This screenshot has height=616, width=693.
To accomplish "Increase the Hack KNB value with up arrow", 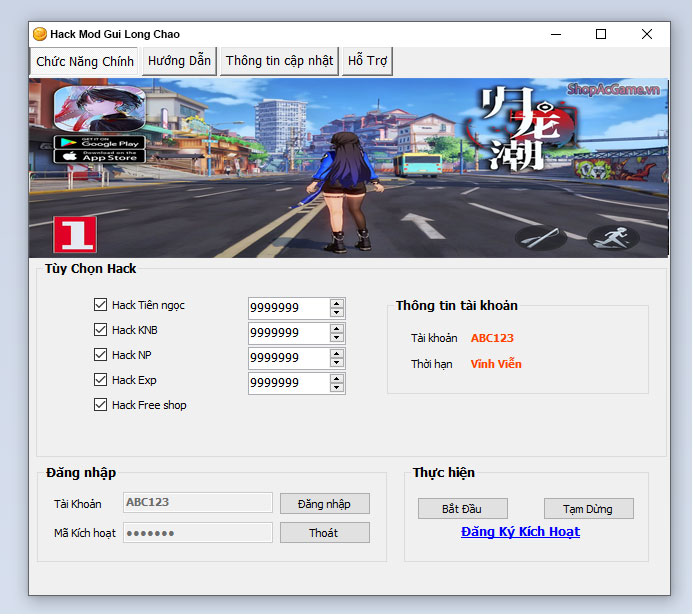I will (x=337, y=329).
